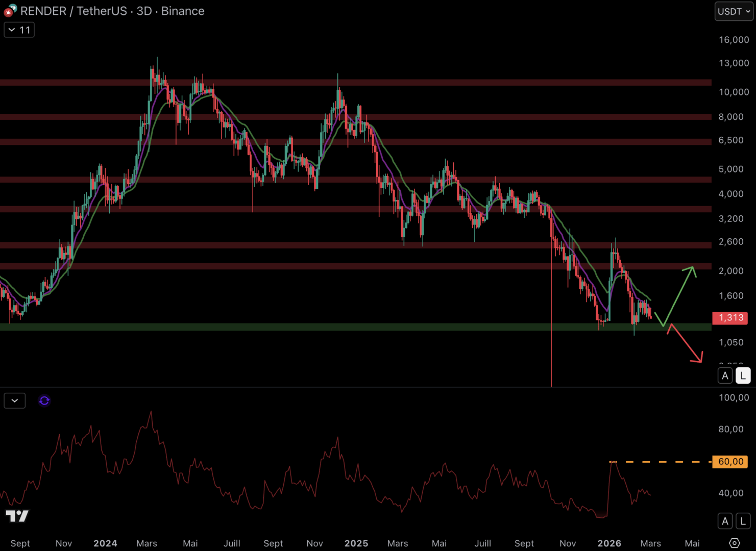Click the orange 60,00 level label

click(x=730, y=462)
